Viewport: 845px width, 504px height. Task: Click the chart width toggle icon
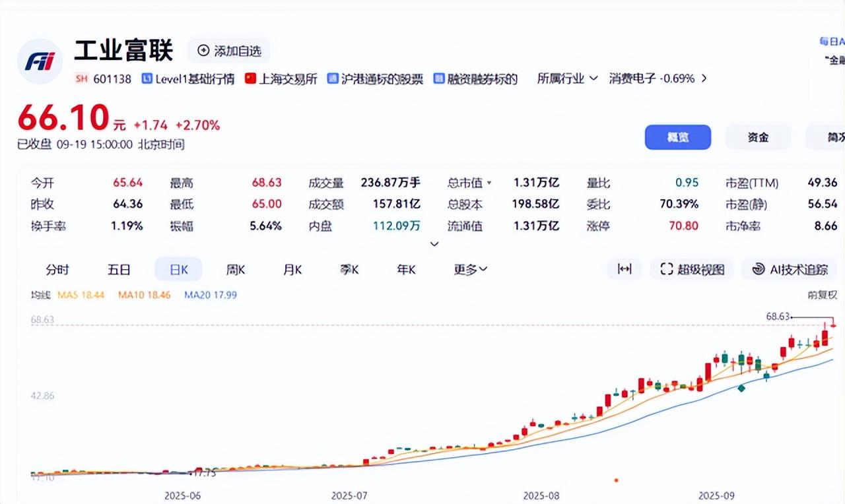click(625, 268)
